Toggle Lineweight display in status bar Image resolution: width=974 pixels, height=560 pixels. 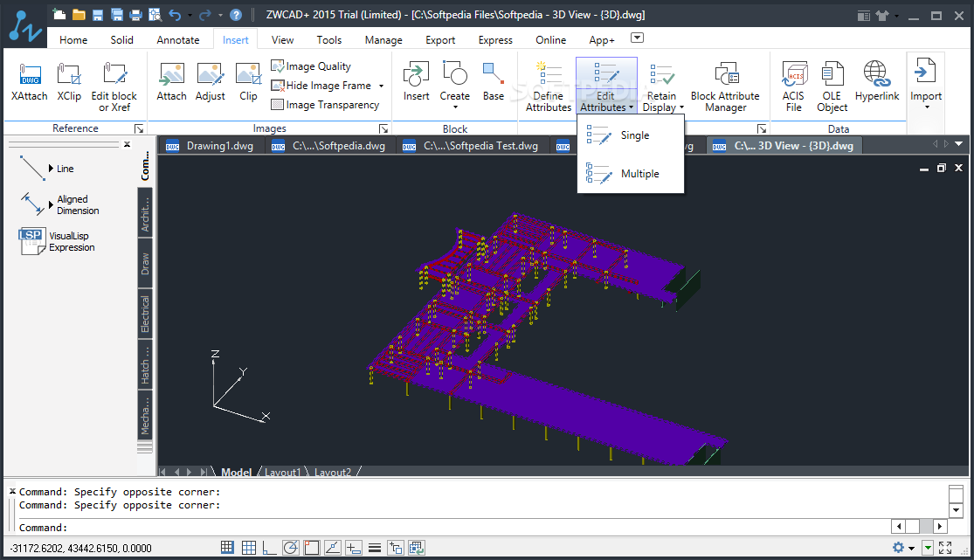375,548
